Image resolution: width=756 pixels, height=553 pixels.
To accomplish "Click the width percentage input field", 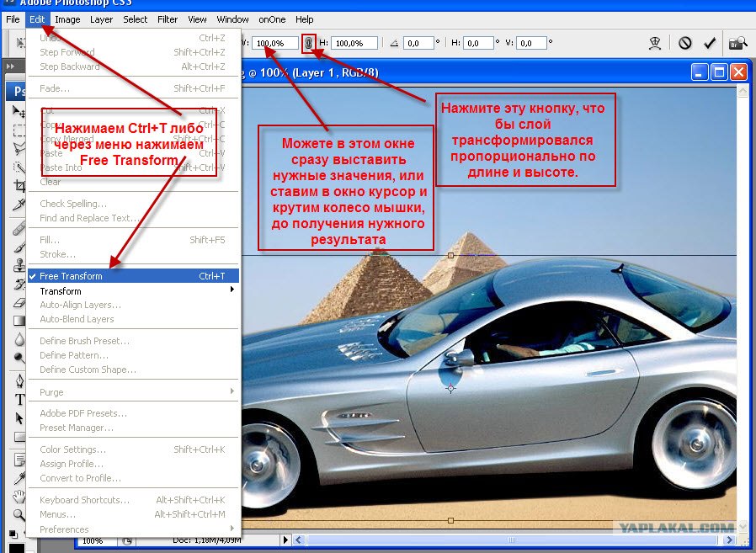I will click(x=274, y=44).
